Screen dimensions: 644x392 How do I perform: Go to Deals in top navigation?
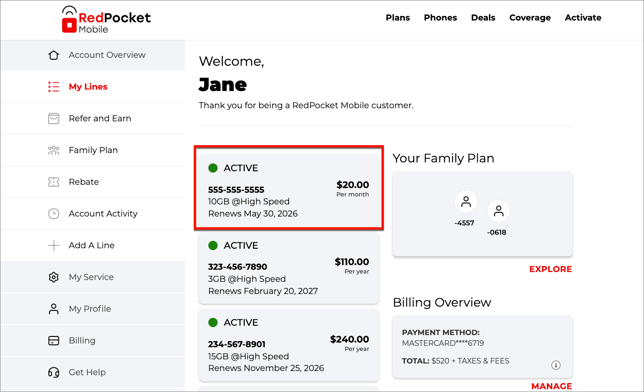point(483,18)
